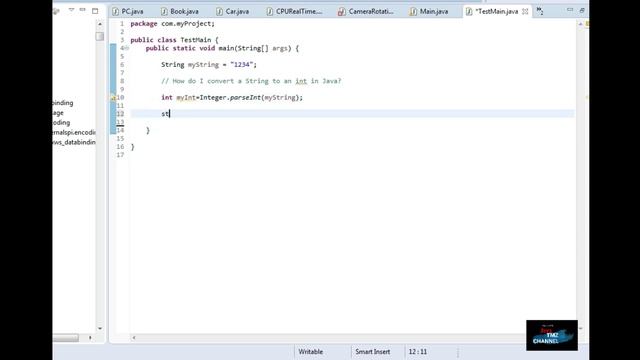The image size is (640, 360).
Task: Click the editor horizontal scrollbar left arrow
Action: point(133,338)
